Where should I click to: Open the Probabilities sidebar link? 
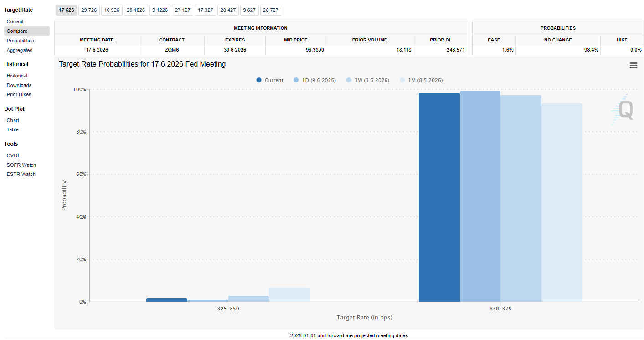tap(20, 41)
